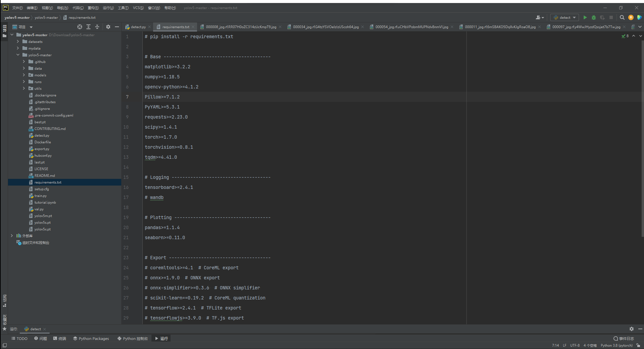Open the Problems (问题) tool window
The height and width of the screenshot is (349, 644).
point(41,339)
